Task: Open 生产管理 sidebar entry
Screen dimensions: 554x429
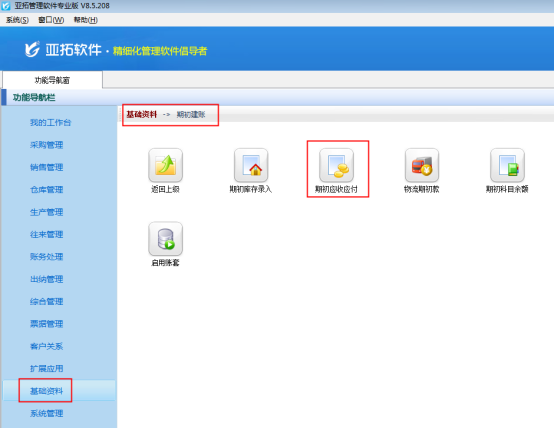Action: [x=47, y=212]
